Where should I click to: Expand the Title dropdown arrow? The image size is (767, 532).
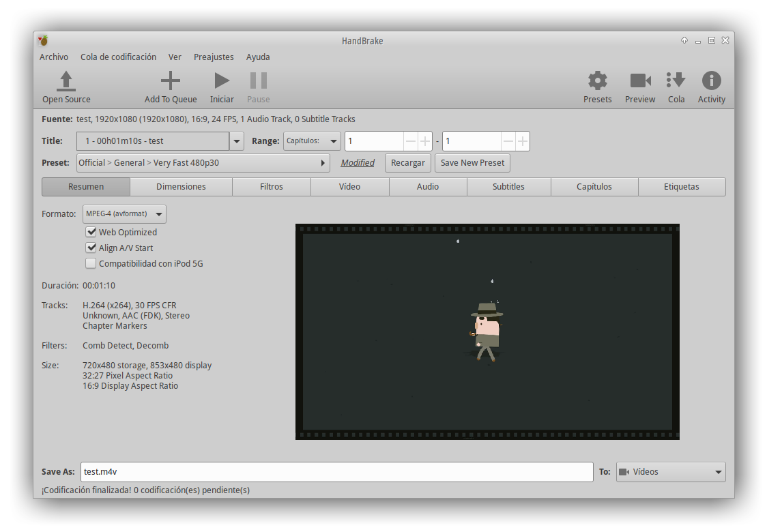point(237,141)
